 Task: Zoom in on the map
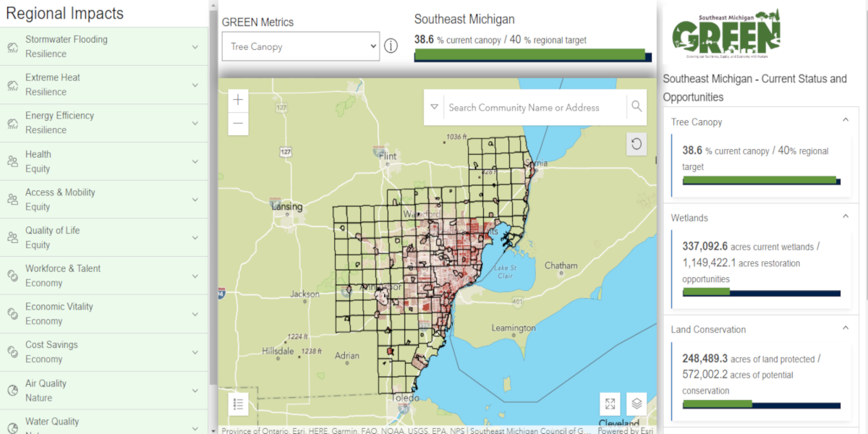click(237, 99)
